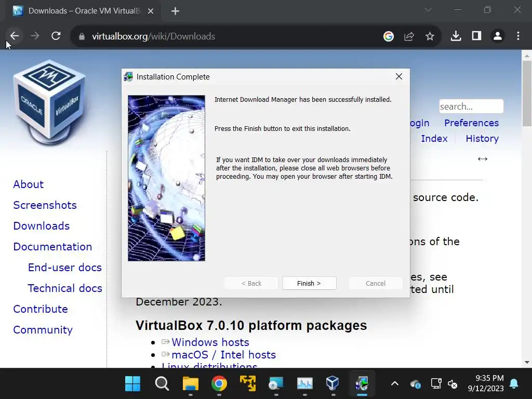Close the Installation Complete dialog
532x399 pixels.
(x=399, y=77)
